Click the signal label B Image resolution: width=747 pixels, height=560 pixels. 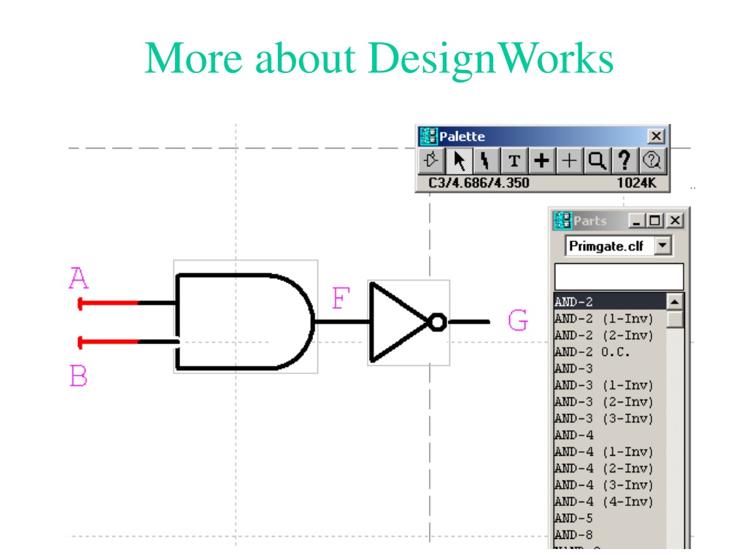tap(79, 376)
